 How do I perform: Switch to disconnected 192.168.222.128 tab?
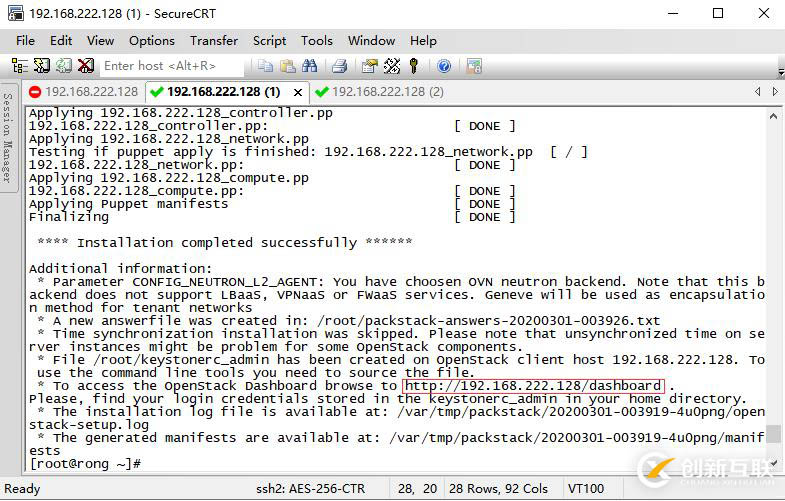click(84, 92)
